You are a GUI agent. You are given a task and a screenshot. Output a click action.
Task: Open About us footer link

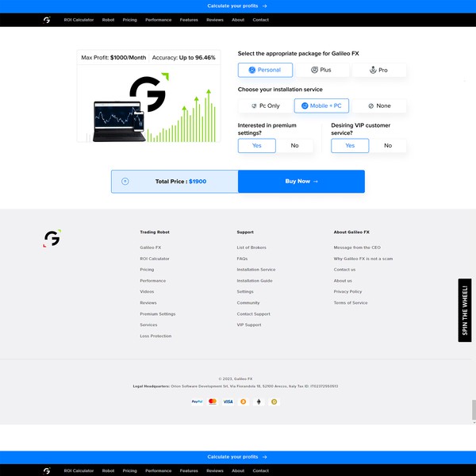click(x=343, y=281)
